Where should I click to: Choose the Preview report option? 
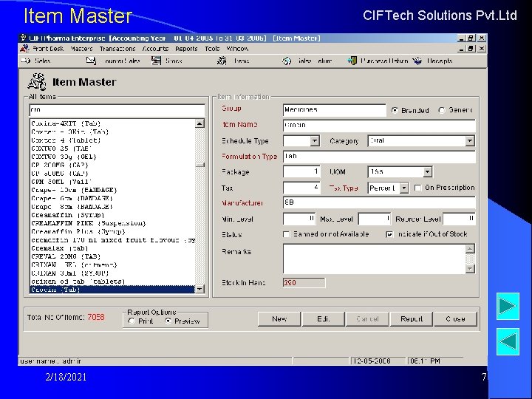168,321
